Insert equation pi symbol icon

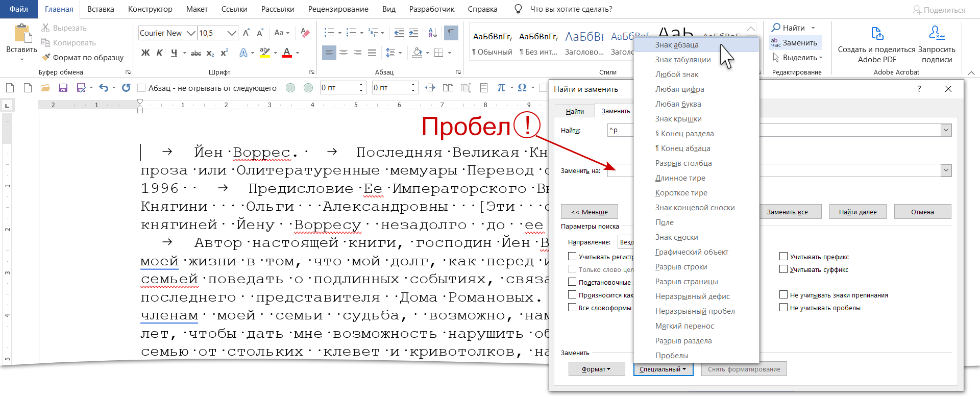point(501,88)
